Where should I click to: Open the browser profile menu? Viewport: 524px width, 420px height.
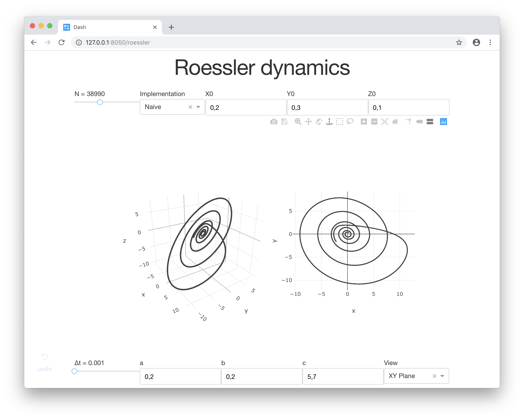pos(476,43)
